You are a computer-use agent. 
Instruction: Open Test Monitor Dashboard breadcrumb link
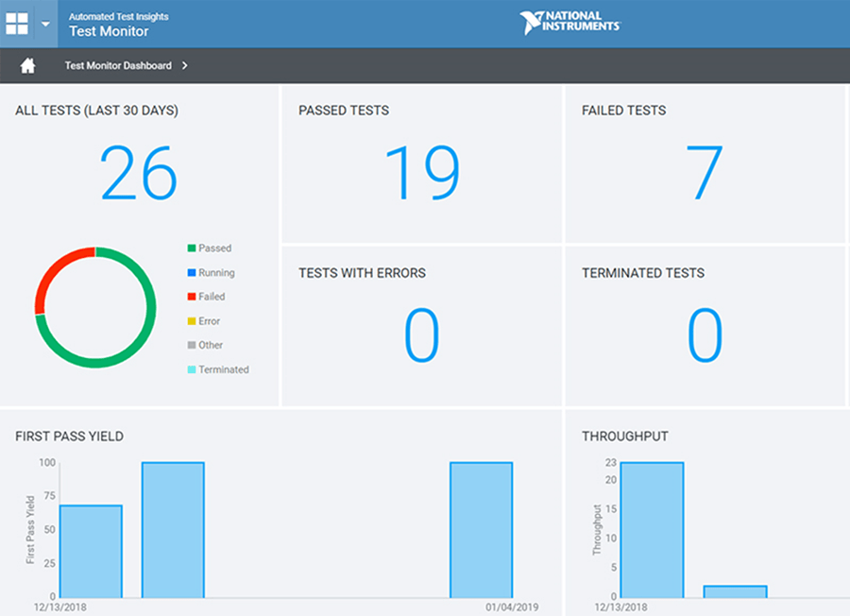(x=118, y=66)
